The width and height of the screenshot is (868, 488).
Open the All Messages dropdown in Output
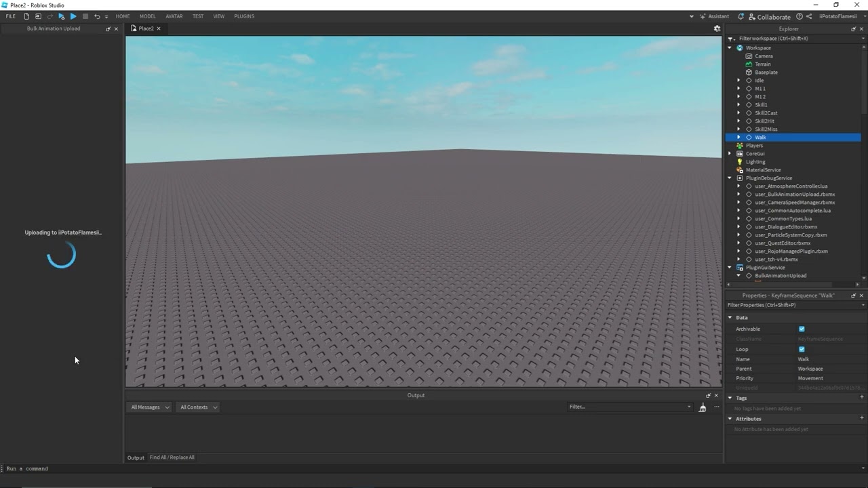(149, 407)
